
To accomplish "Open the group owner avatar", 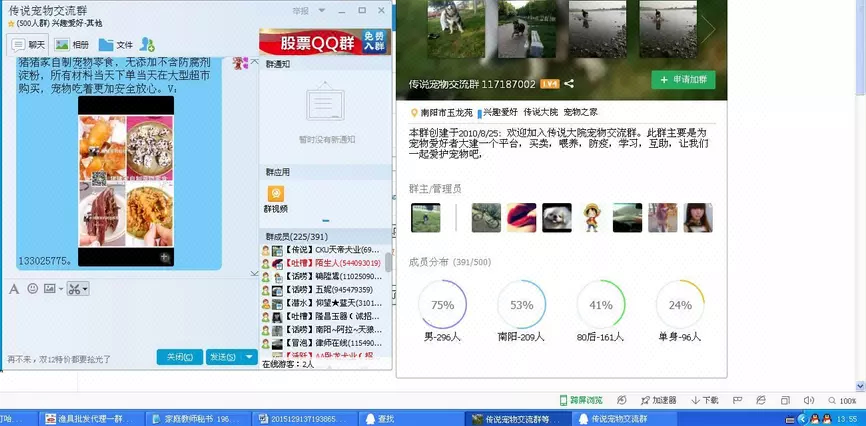I will 426,218.
